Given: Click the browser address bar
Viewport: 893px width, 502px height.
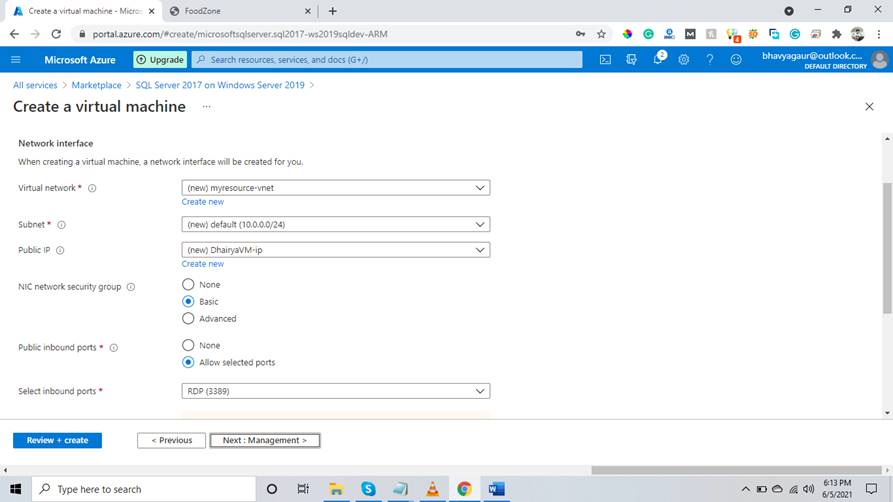Looking at the screenshot, I should [325, 34].
